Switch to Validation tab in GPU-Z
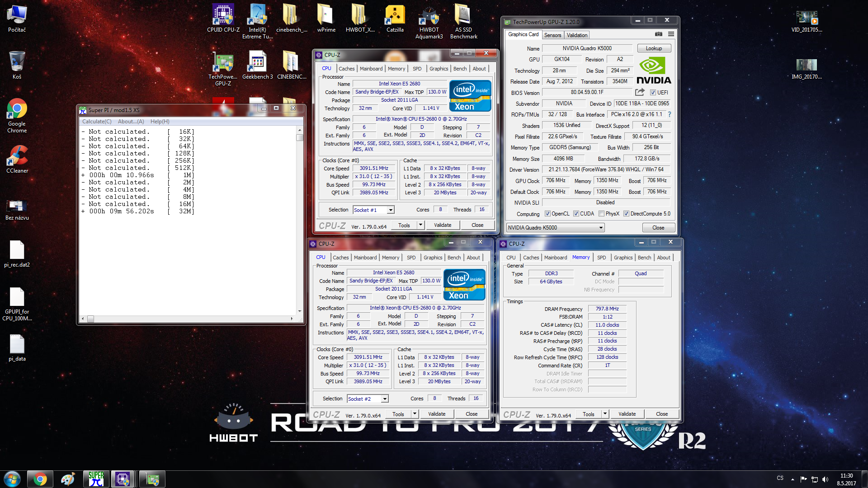868x488 pixels. click(x=577, y=35)
